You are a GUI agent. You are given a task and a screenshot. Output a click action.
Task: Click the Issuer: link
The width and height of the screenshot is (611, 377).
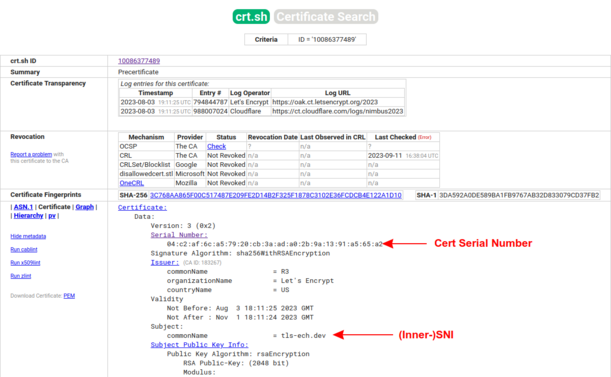(165, 263)
